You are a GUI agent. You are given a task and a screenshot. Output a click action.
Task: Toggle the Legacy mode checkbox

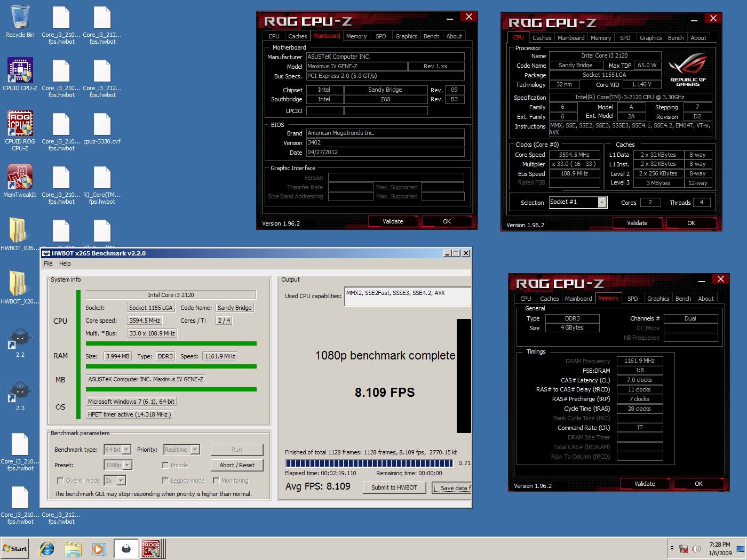click(x=165, y=481)
